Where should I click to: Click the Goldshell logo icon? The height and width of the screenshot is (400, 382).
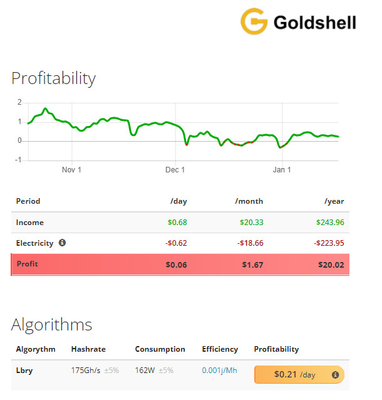click(x=254, y=21)
